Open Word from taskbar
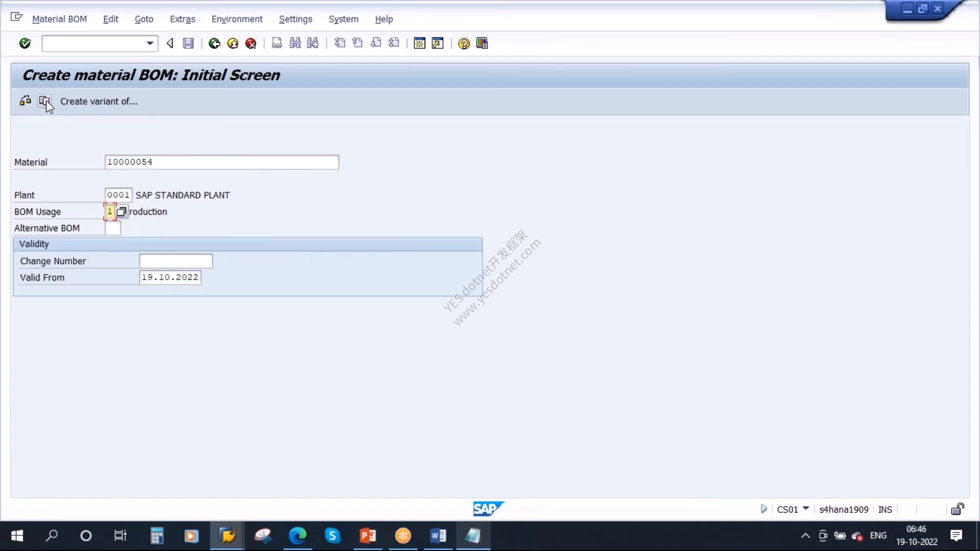The height and width of the screenshot is (551, 980). pos(438,535)
